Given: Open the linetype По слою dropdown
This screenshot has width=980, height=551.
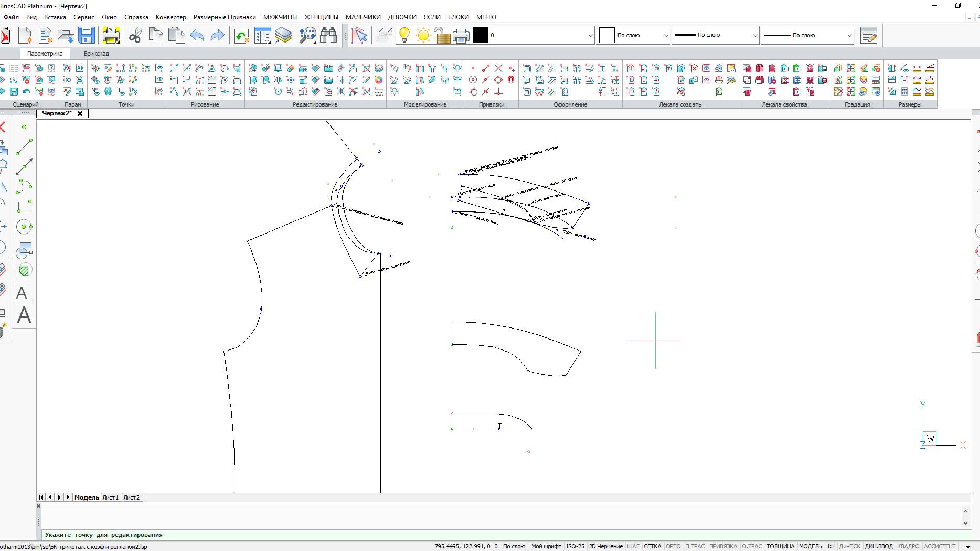Looking at the screenshot, I should [715, 35].
